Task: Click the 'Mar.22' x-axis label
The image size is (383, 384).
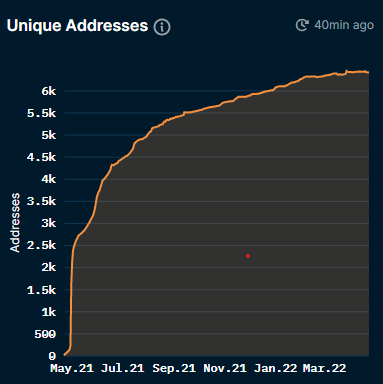Action: (x=324, y=368)
